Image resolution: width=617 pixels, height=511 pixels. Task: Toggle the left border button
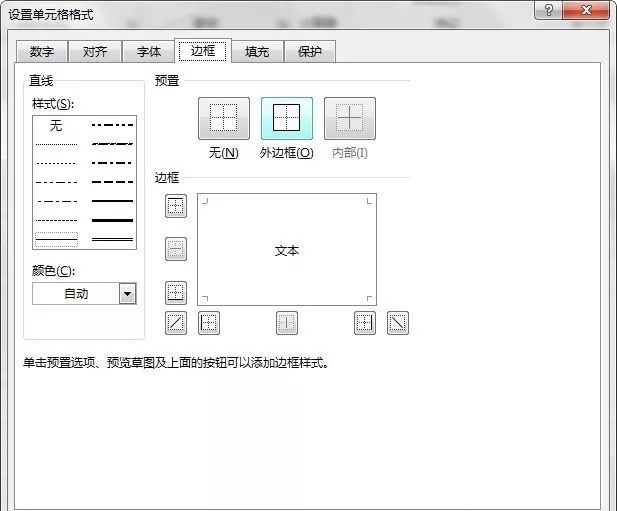click(209, 323)
